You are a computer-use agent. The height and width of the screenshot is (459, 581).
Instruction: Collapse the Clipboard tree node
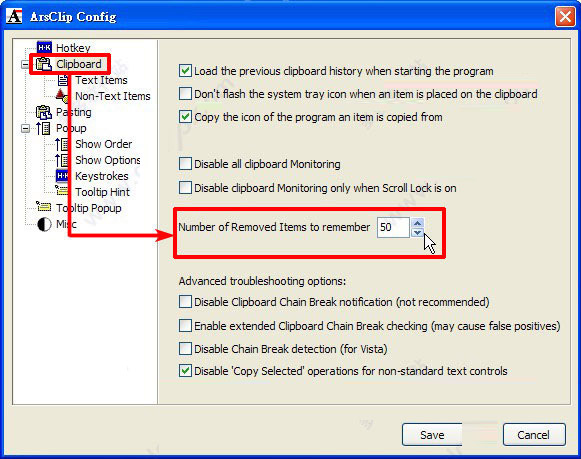click(25, 64)
